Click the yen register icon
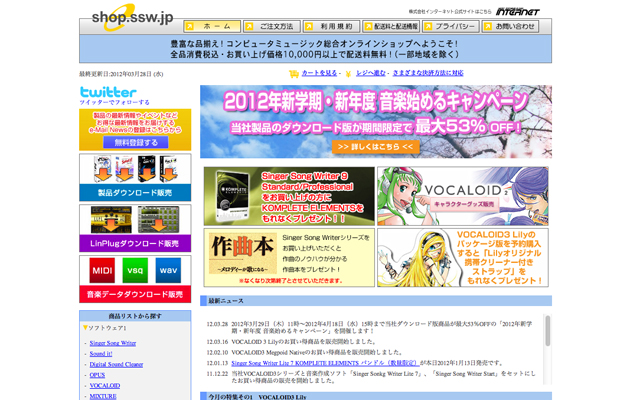Viewport: 640px width, 400px height. 348,74
